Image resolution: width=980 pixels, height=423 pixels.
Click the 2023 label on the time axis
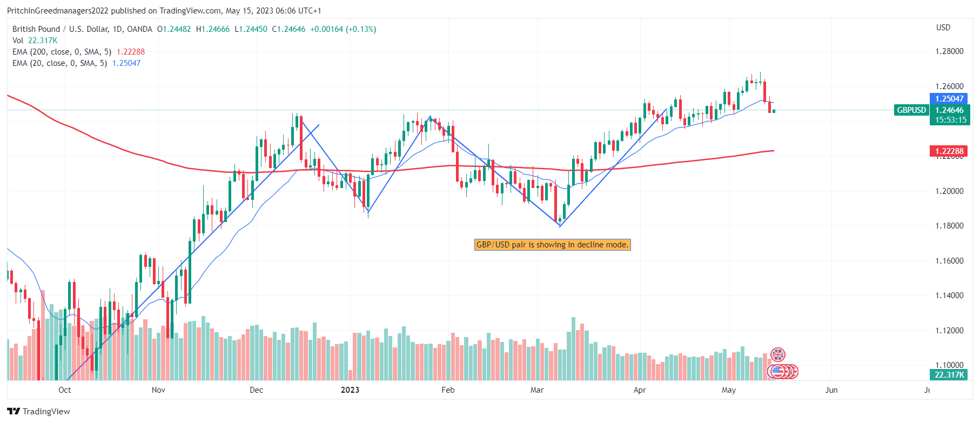[x=350, y=390]
